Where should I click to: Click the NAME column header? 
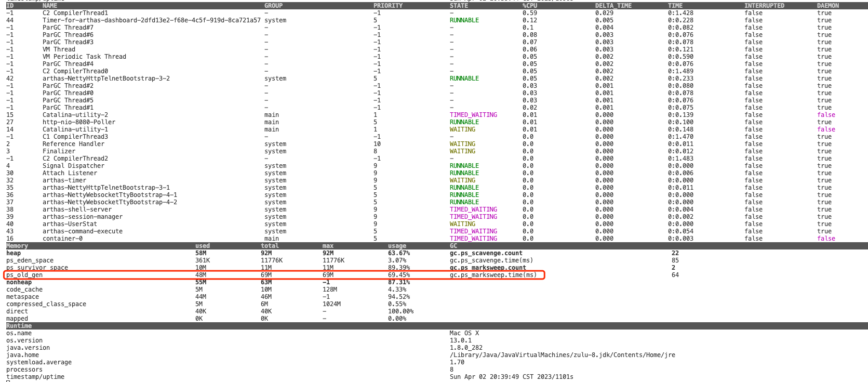coord(50,6)
